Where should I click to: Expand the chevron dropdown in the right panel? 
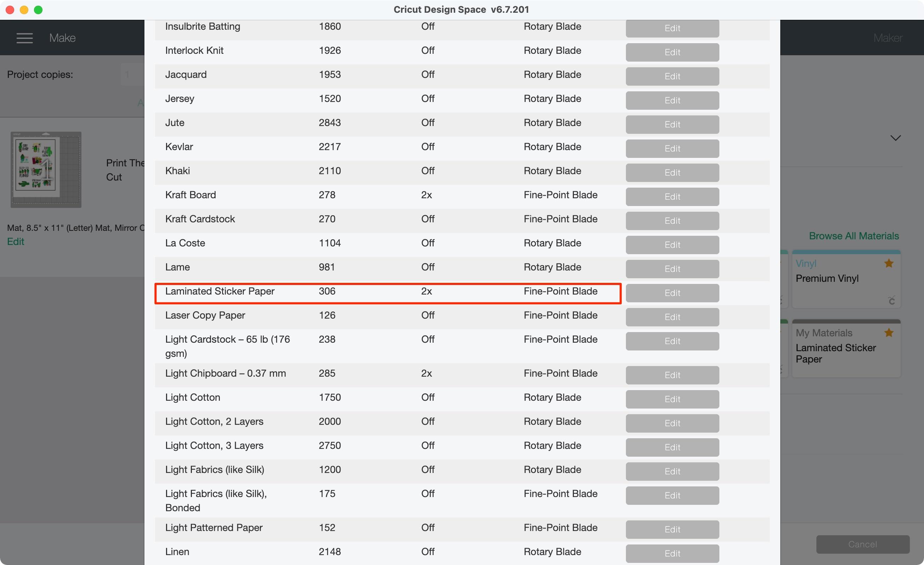click(895, 138)
